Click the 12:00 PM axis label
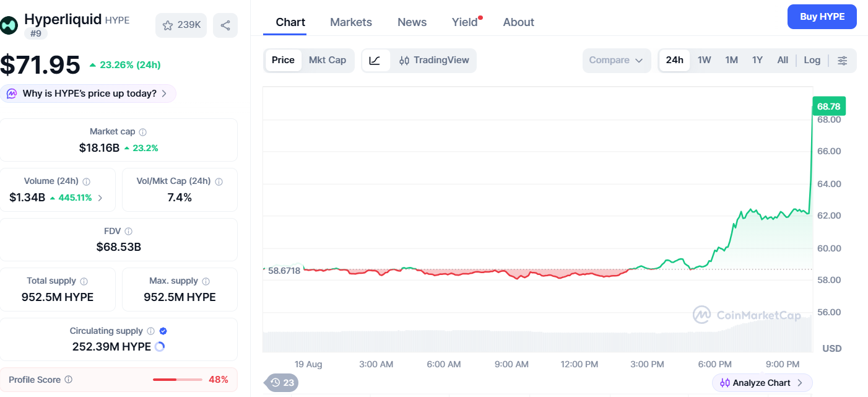 [579, 364]
